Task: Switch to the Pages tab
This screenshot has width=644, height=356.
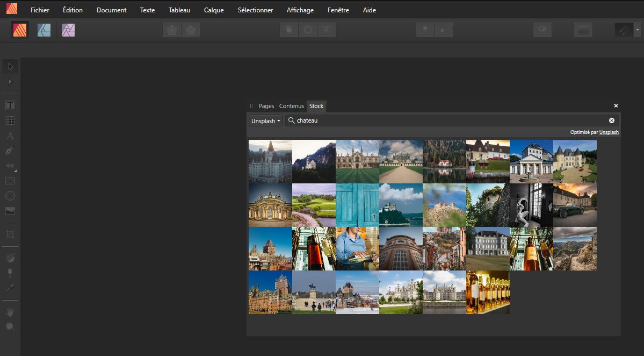Action: pos(266,106)
